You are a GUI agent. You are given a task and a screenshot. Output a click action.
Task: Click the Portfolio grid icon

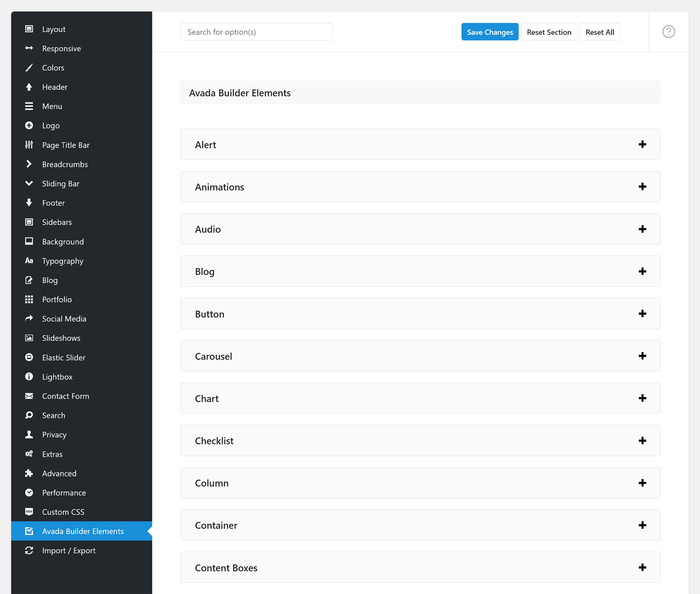pyautogui.click(x=29, y=299)
